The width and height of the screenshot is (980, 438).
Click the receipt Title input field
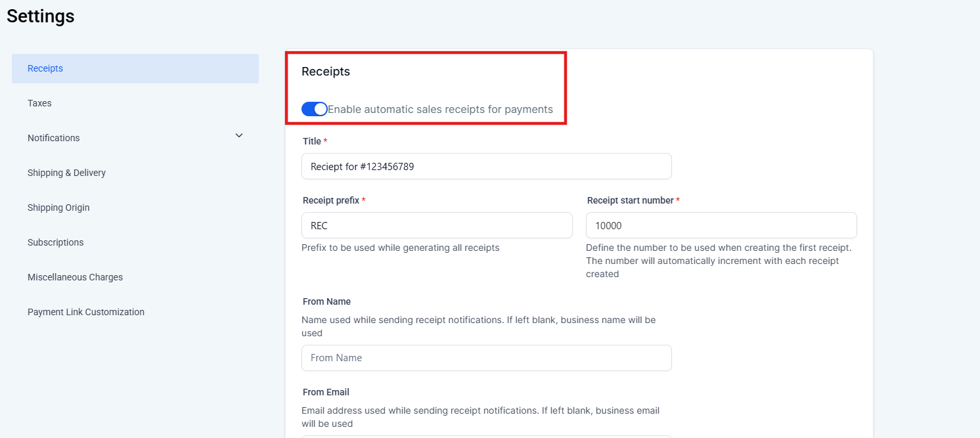[x=486, y=167]
